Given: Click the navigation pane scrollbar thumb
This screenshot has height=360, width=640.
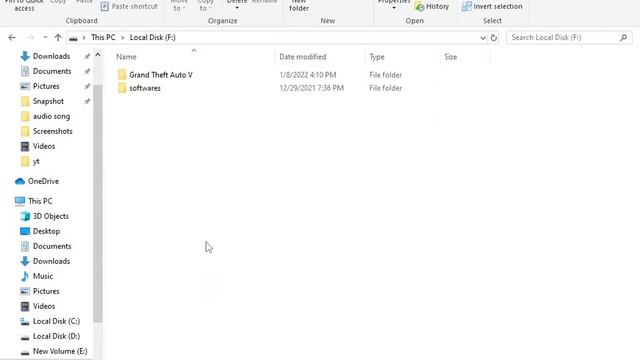Looking at the screenshot, I should (x=98, y=204).
